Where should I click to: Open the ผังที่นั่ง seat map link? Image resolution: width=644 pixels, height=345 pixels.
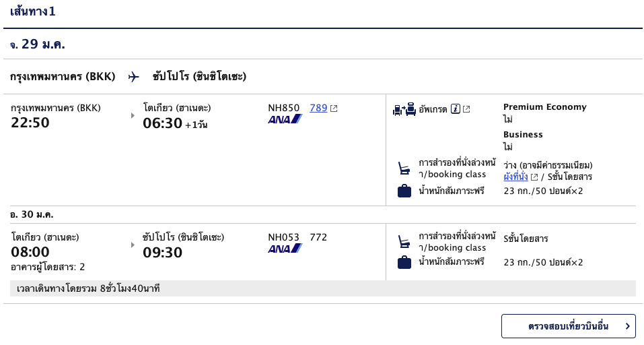click(x=516, y=177)
